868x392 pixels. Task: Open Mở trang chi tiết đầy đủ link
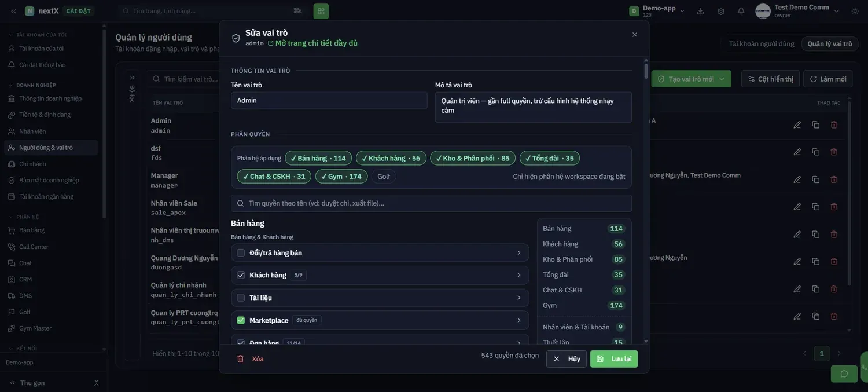pos(312,43)
